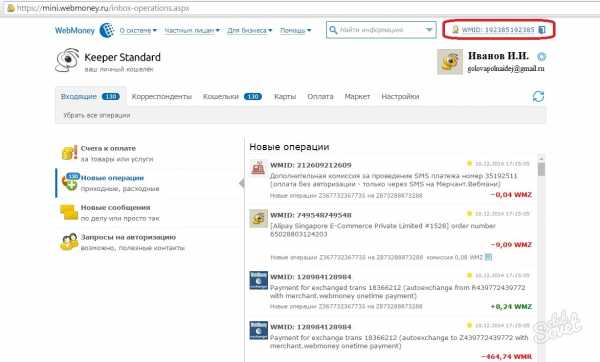600x362 pixels.
Task: Click Убрать все операции link
Action: (x=97, y=115)
